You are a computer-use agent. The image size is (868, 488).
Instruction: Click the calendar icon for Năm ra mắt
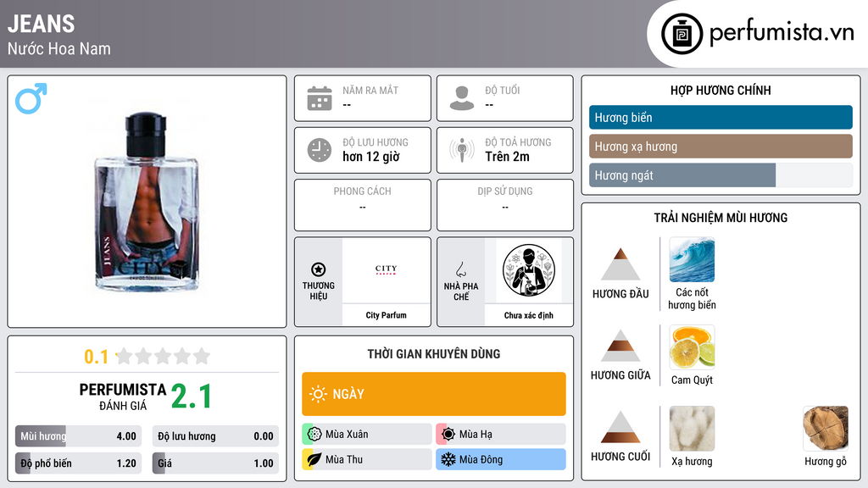[320, 98]
